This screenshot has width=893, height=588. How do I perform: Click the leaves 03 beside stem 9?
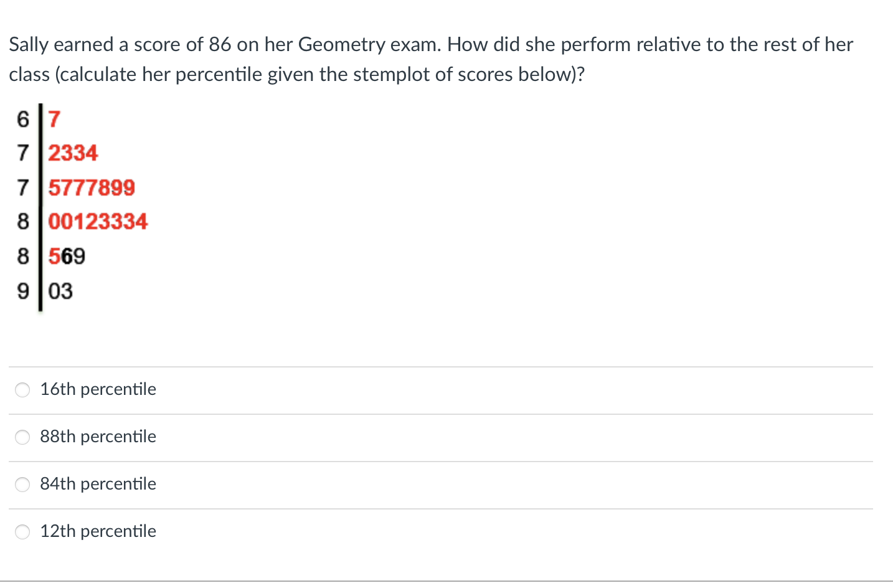coord(60,291)
